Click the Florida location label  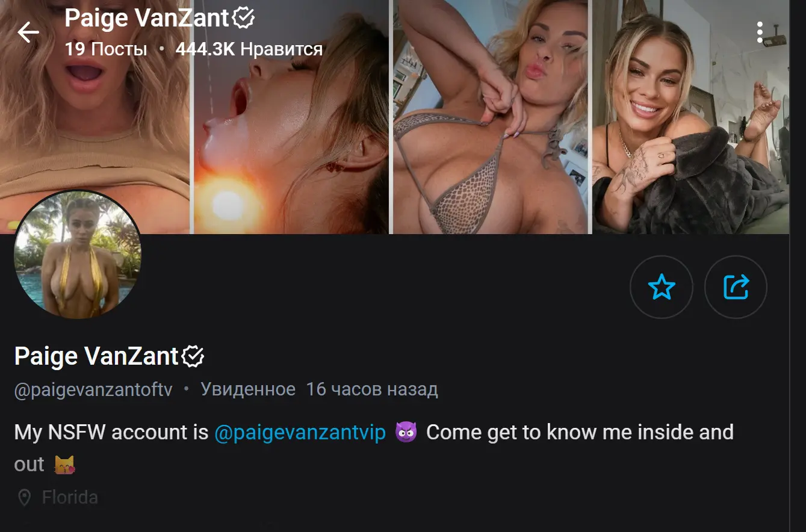[x=69, y=498]
